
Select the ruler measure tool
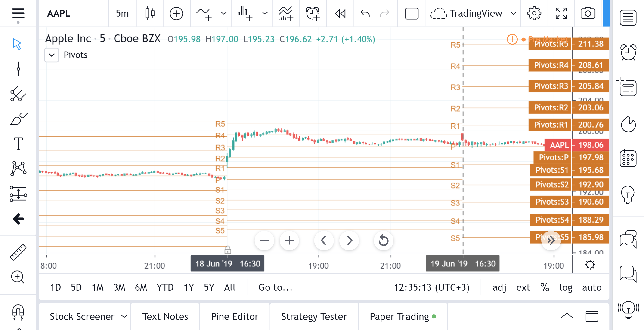pos(18,252)
